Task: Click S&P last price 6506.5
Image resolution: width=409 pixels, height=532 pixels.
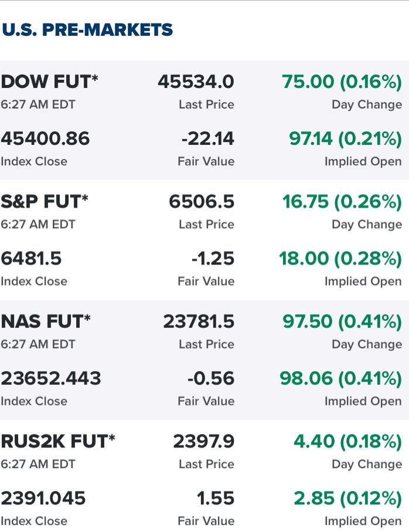Action: coord(201,202)
